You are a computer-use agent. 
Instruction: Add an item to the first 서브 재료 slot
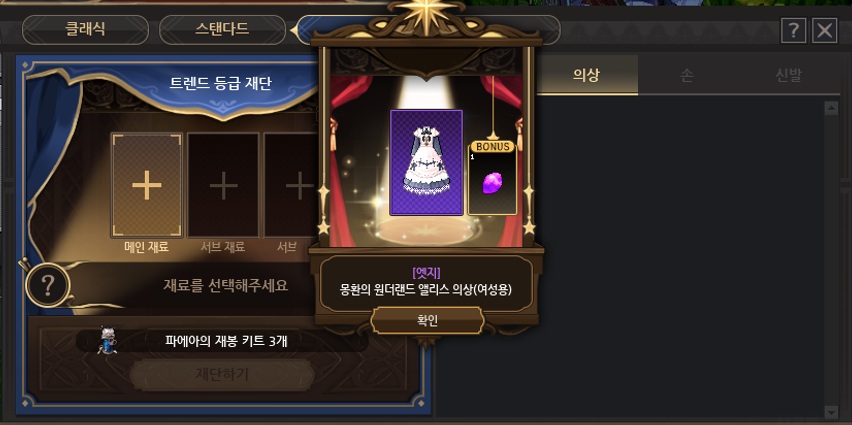(223, 185)
